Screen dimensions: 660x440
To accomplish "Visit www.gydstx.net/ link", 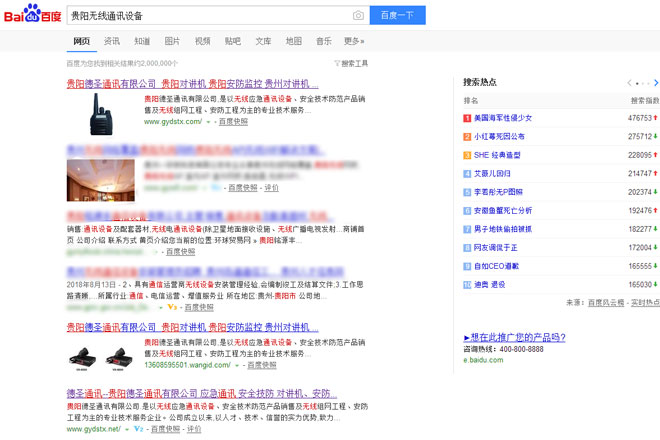I will pyautogui.click(x=93, y=429).
